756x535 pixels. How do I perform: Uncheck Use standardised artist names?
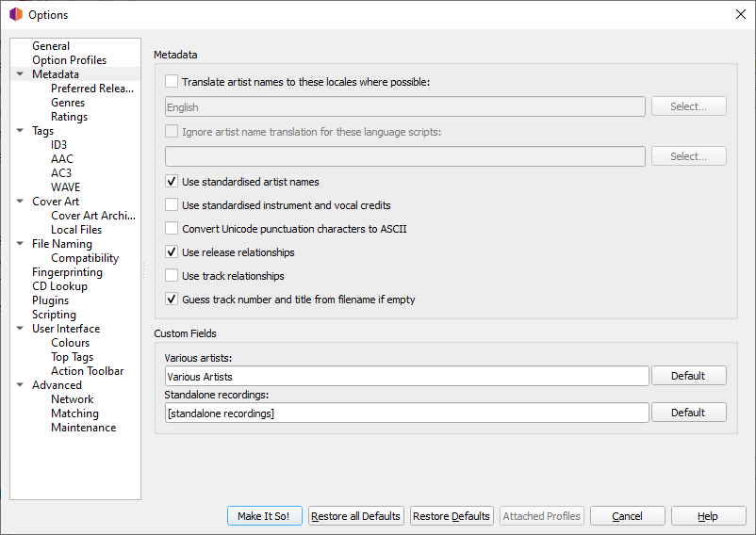172,182
